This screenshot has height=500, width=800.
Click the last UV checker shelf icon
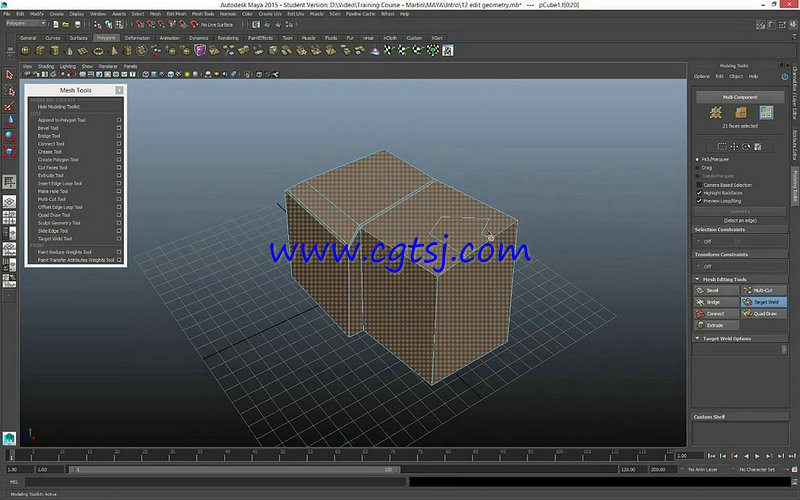point(447,50)
